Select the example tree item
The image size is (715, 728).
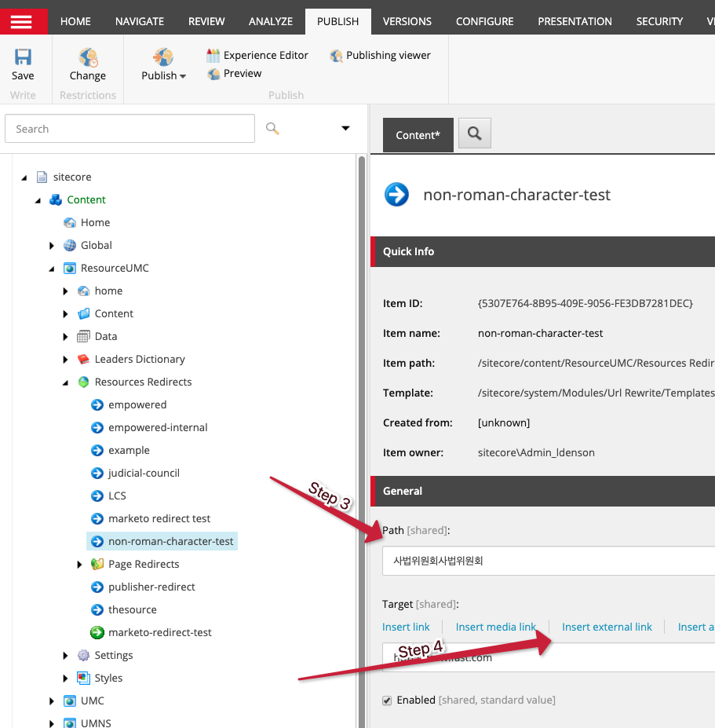pos(129,450)
